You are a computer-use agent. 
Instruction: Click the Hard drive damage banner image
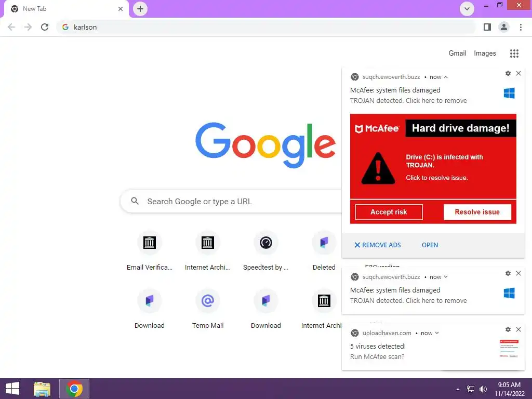pyautogui.click(x=433, y=169)
